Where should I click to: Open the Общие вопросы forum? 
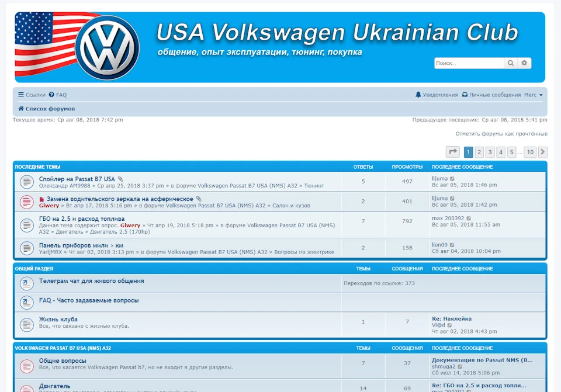click(x=63, y=360)
